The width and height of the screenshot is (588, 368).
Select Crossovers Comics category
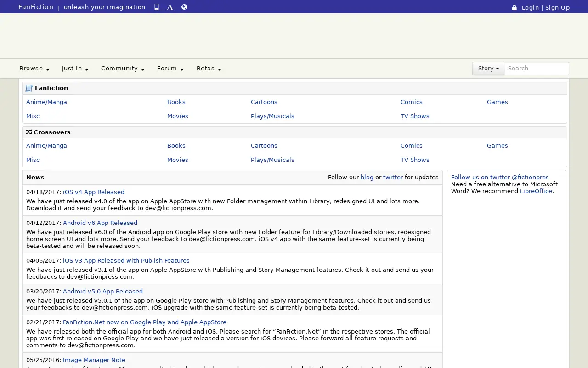[412, 146]
